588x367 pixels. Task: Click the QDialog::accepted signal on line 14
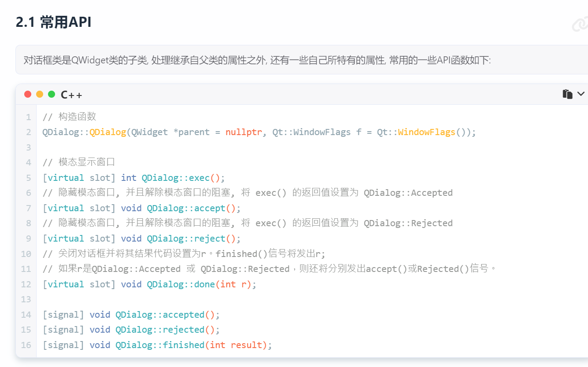click(x=160, y=315)
